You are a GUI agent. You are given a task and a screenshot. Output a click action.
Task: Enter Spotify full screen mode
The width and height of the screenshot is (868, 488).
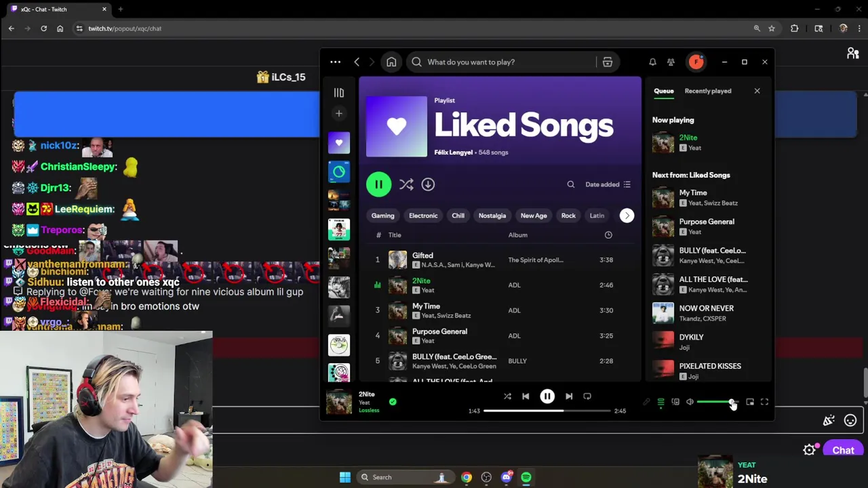(764, 403)
